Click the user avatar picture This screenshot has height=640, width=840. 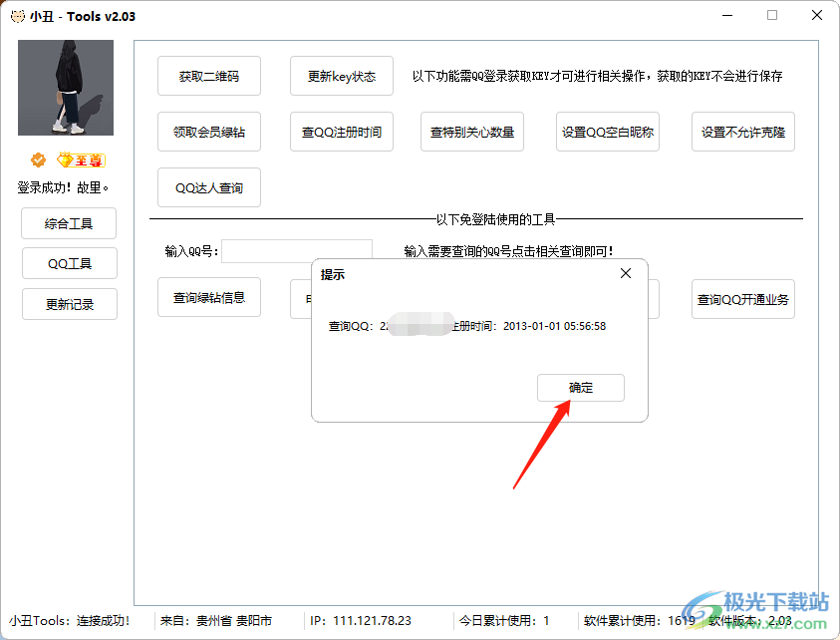tap(66, 88)
